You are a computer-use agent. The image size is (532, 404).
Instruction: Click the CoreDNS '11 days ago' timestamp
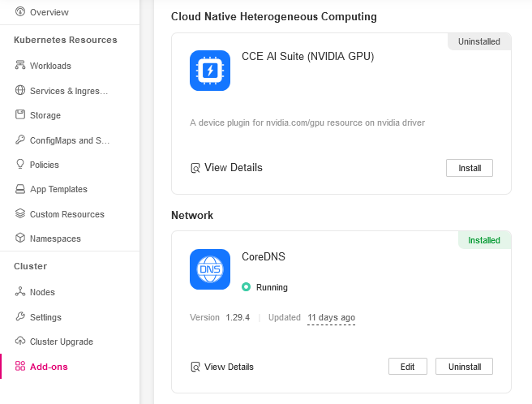click(331, 317)
